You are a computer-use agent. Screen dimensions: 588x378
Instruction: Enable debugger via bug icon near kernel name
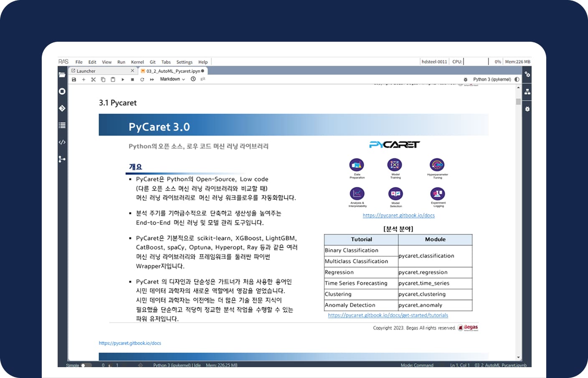pos(466,79)
